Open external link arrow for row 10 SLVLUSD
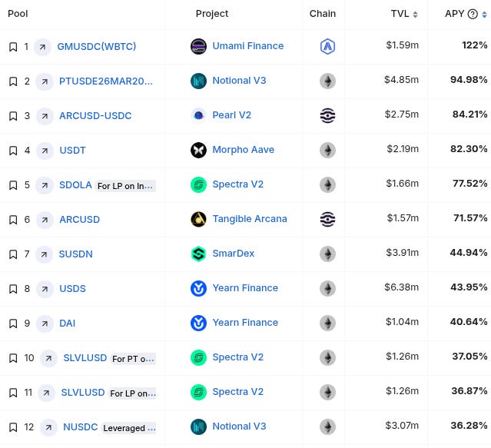 pyautogui.click(x=48, y=358)
